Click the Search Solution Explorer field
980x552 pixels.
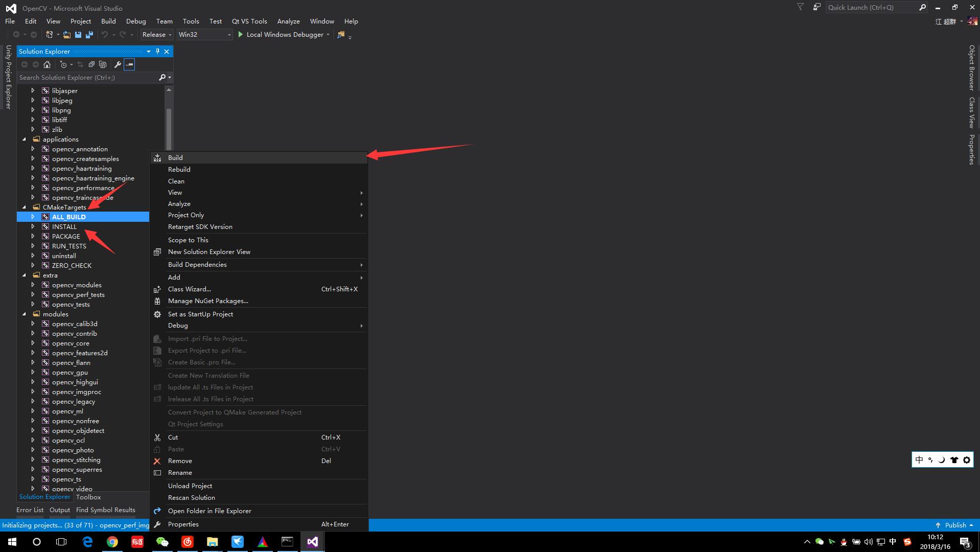(88, 78)
